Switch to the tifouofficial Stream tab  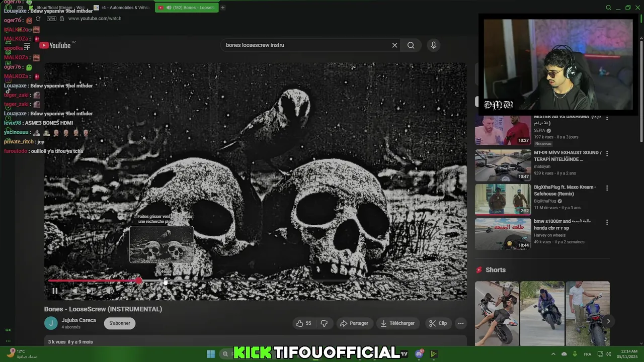coord(57,8)
